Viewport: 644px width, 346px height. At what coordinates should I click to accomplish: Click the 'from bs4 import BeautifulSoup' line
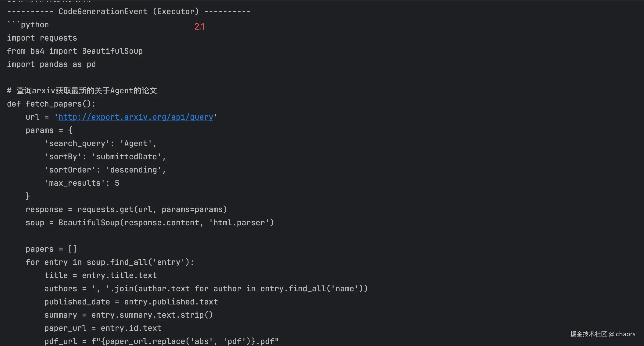point(75,51)
